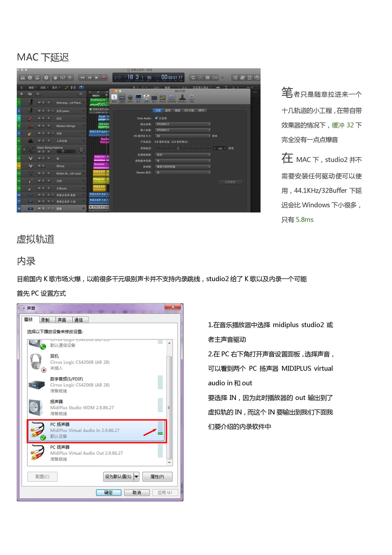
Task: Open the Score preferences icon
Action: 146,98
